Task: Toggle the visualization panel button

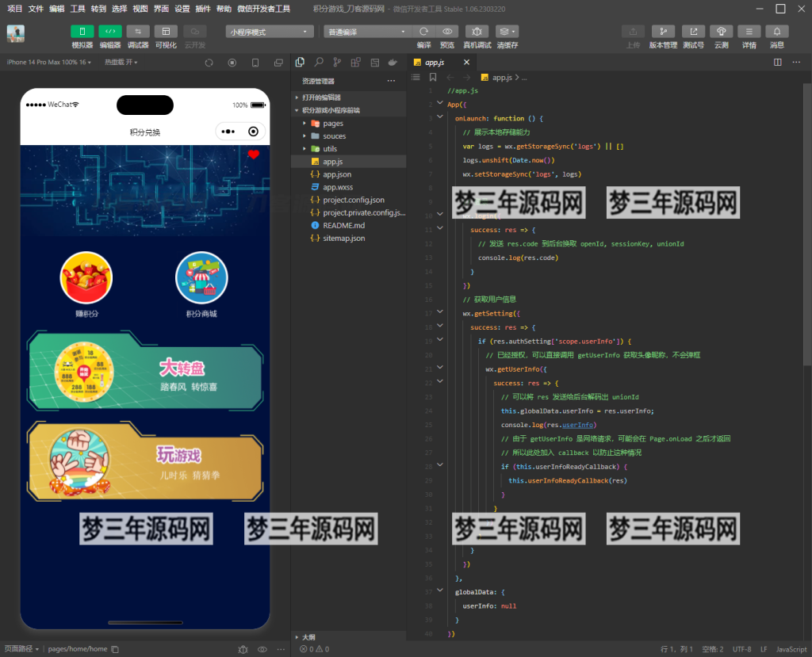Action: 166,32
